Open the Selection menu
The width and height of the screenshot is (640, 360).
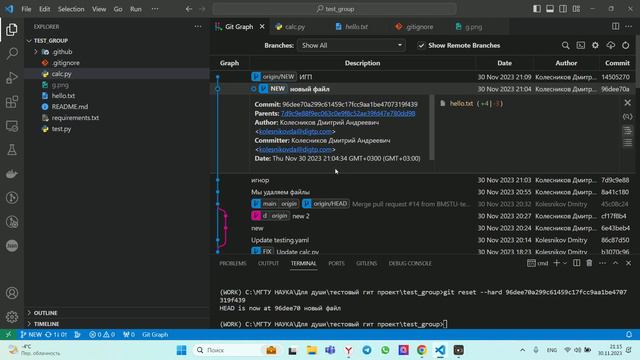tap(71, 9)
